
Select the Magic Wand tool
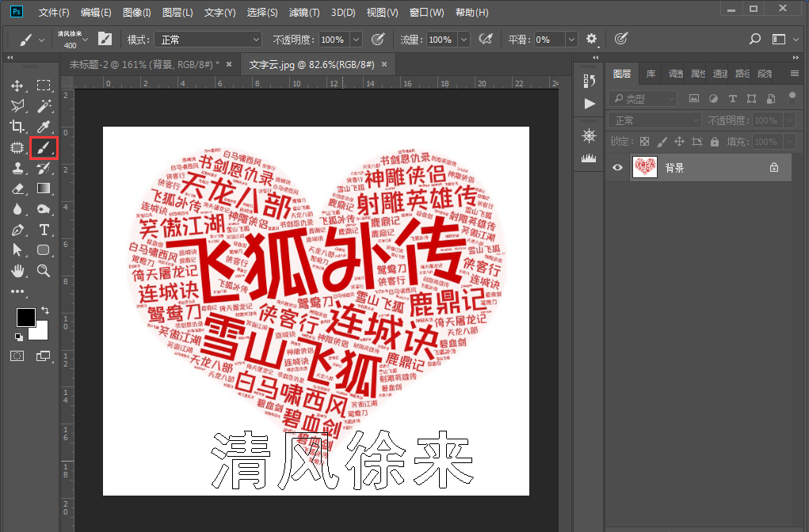pyautogui.click(x=44, y=106)
